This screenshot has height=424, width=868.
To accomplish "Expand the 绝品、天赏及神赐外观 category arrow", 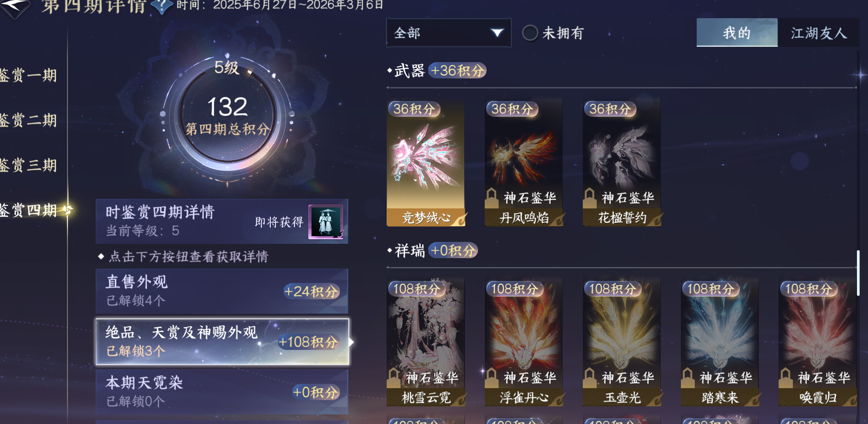I will pyautogui.click(x=351, y=342).
